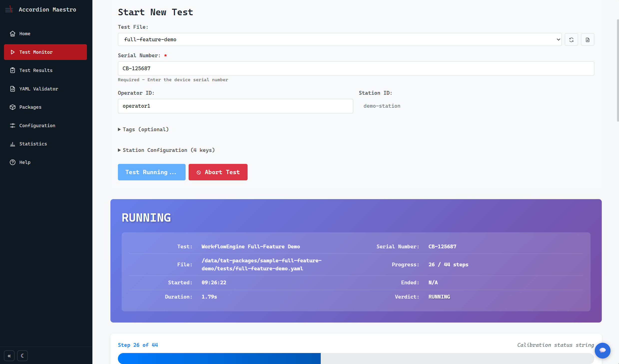The height and width of the screenshot is (364, 619).
Task: Toggle dark mode moon icon
Action: [22, 356]
